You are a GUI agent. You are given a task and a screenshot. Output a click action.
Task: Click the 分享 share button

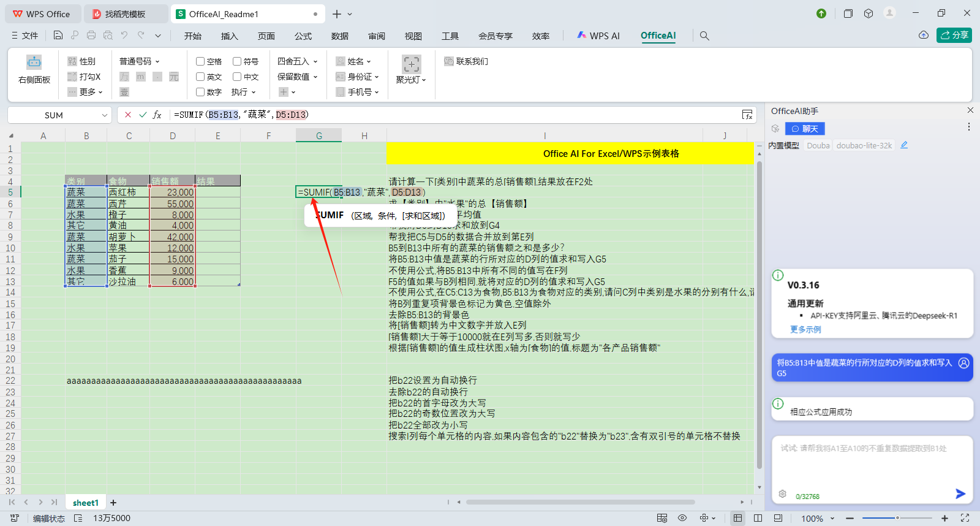tap(954, 35)
